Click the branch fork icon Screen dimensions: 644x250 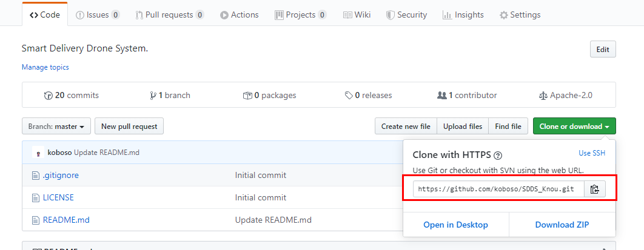(153, 96)
